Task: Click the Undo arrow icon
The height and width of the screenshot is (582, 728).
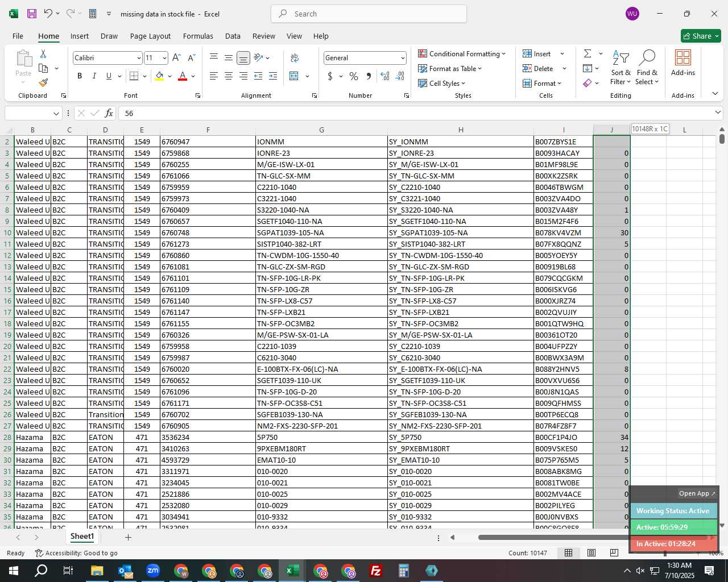Action: pyautogui.click(x=48, y=14)
